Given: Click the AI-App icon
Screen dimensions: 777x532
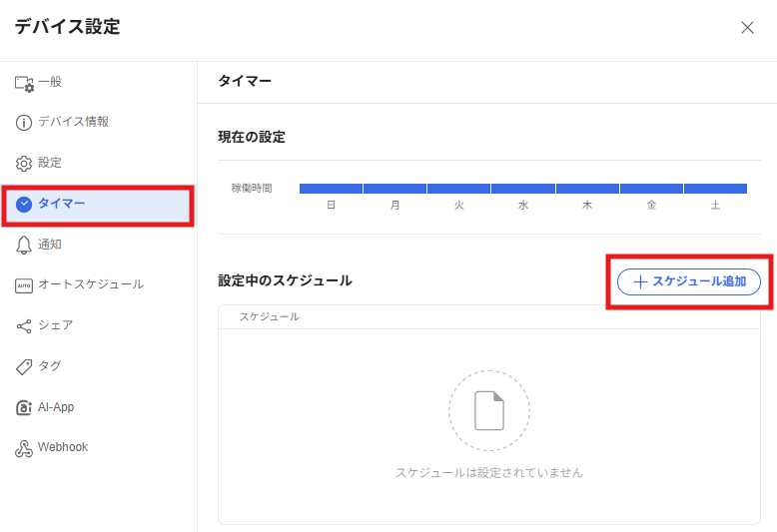Looking at the screenshot, I should coord(24,407).
